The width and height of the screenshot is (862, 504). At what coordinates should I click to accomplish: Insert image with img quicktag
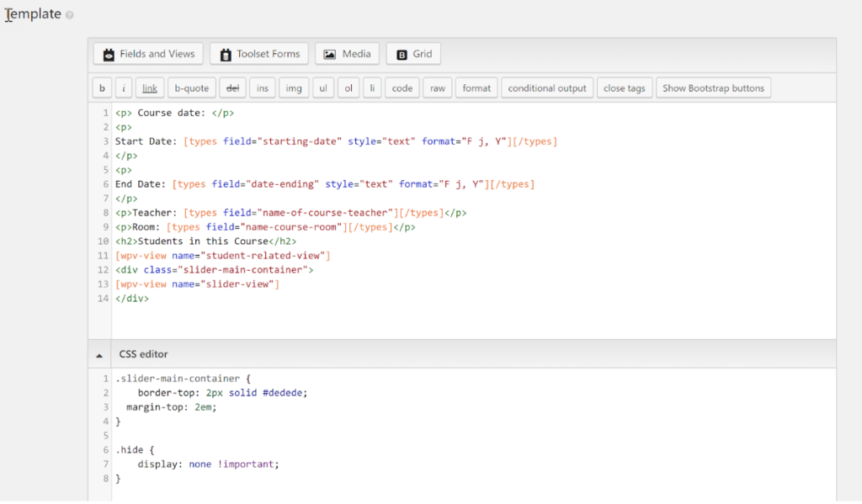pyautogui.click(x=293, y=88)
